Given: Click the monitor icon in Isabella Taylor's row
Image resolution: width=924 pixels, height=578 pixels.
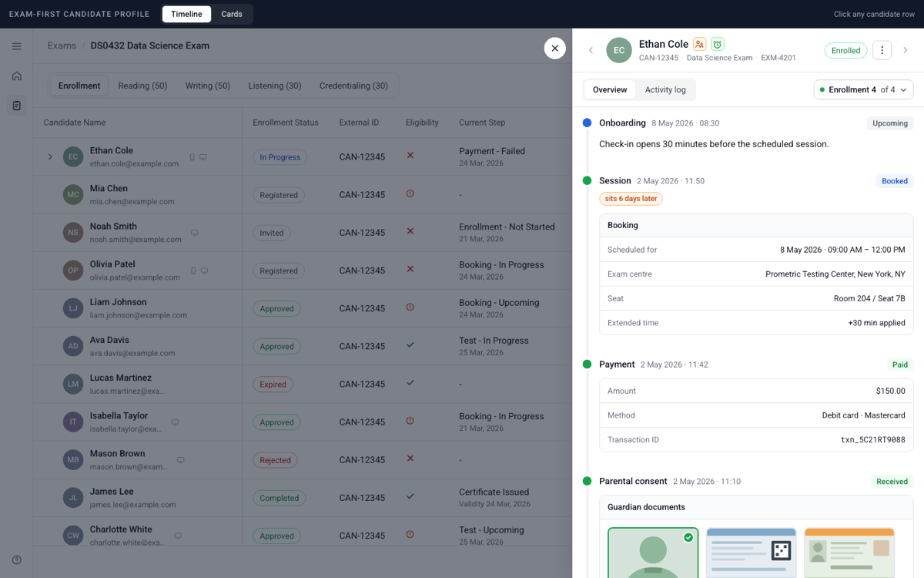Looking at the screenshot, I should coord(175,422).
